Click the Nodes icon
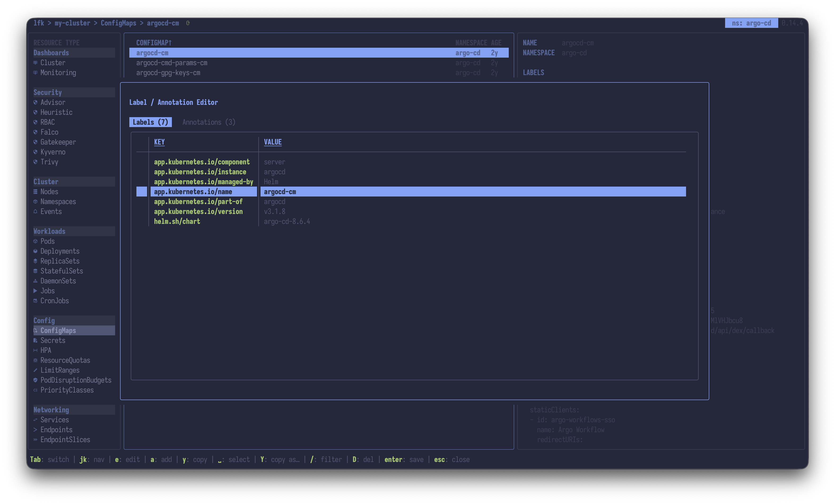Screen dimensions: 835x504 (35, 192)
